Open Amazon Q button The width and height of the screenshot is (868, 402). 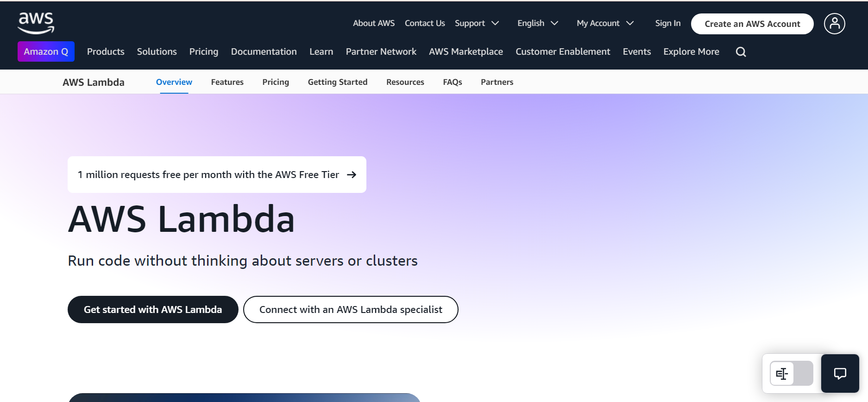(46, 51)
